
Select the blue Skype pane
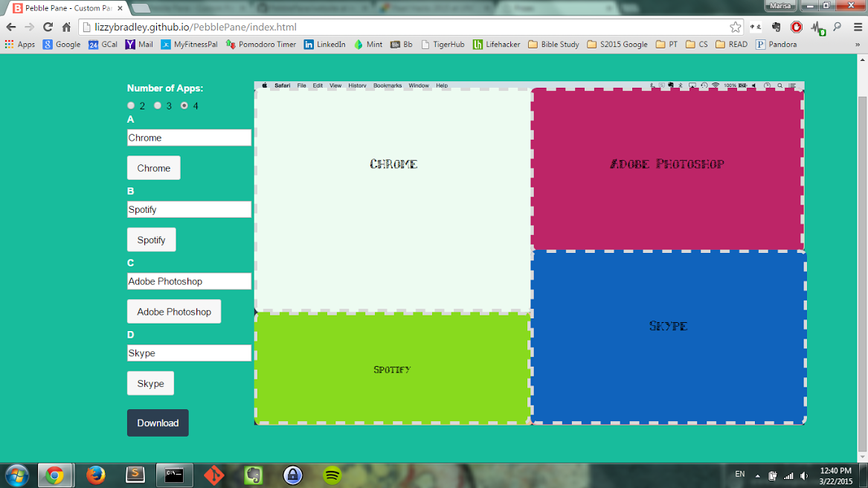(668, 337)
